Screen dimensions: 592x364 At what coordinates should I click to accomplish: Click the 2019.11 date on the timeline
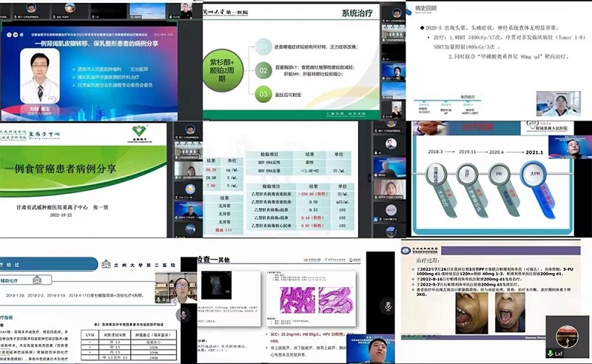(x=467, y=152)
